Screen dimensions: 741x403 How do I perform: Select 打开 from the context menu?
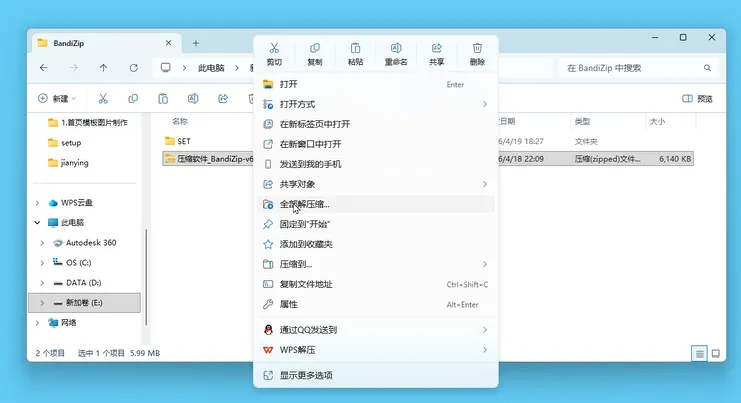pos(376,84)
